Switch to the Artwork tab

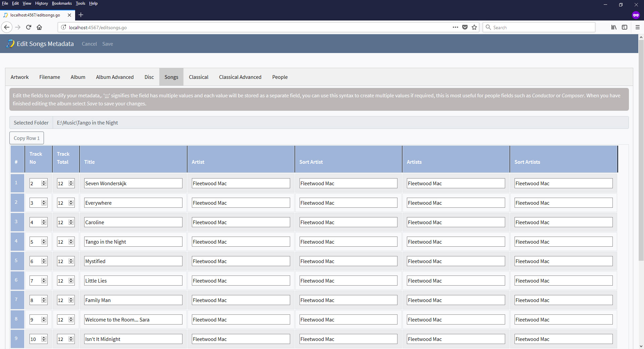click(20, 77)
